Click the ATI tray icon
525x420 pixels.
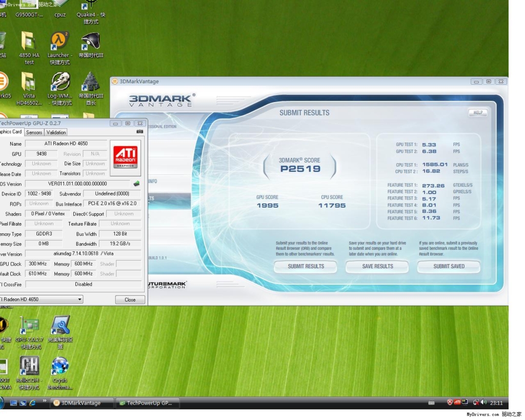[x=457, y=402]
